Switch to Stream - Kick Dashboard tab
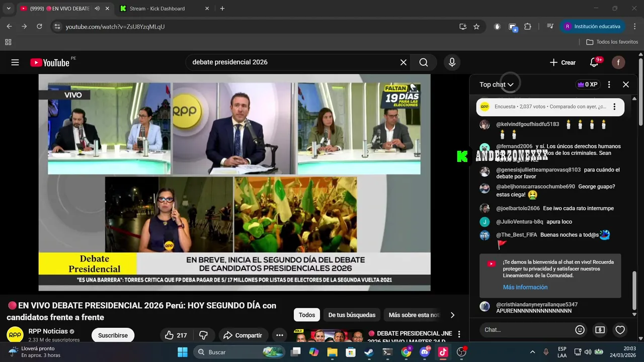 click(x=164, y=9)
